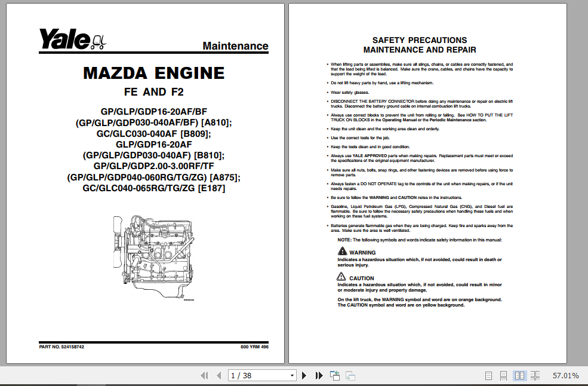588x386 pixels.
Task: Jump to the last page
Action: point(319,375)
